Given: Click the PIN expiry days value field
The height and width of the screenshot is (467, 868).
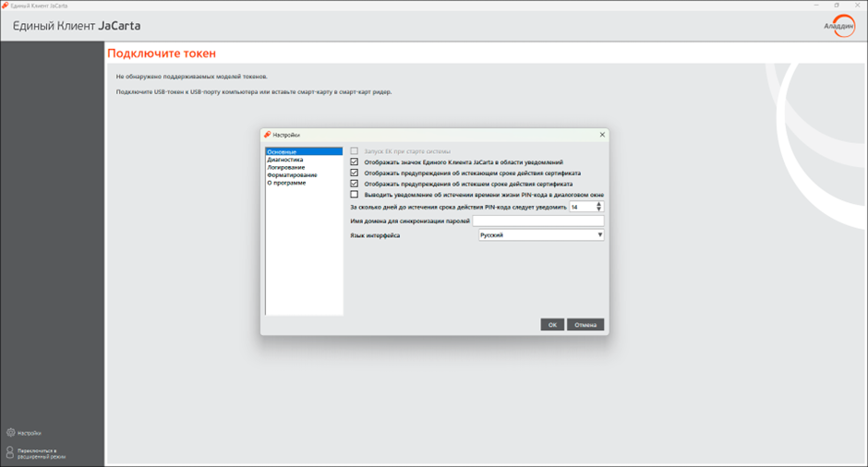Looking at the screenshot, I should tap(583, 207).
